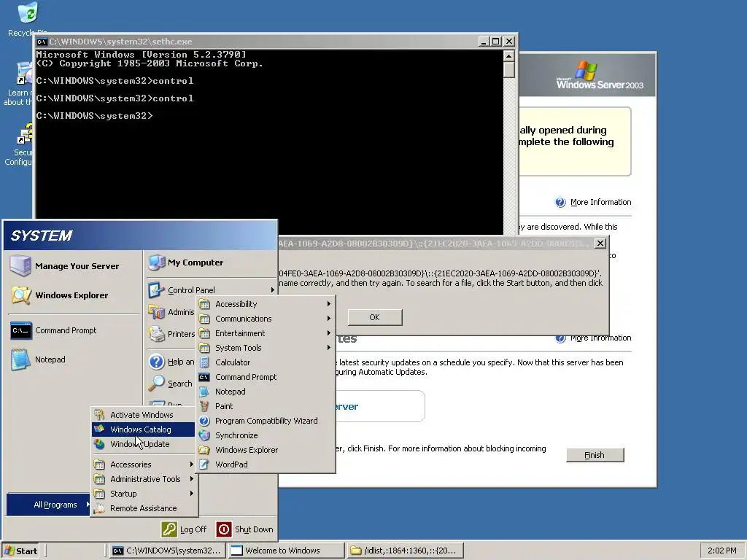Select WordPad from the Accessories submenu

point(265,464)
